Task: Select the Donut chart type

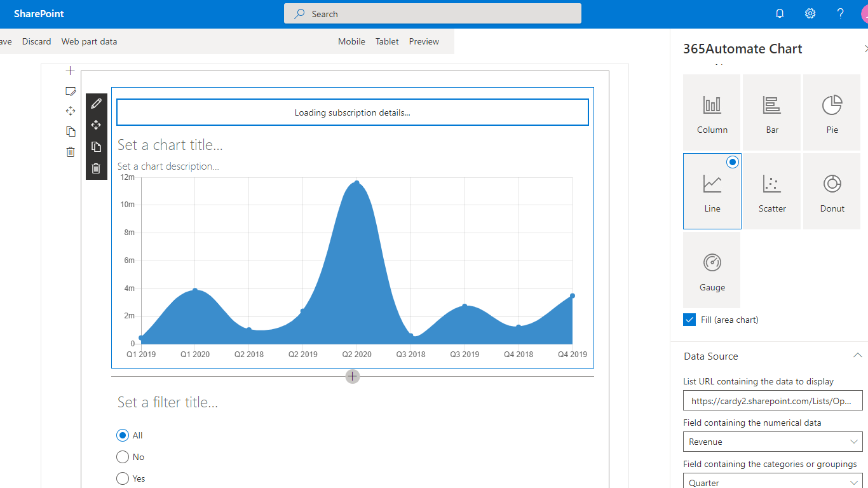Action: 832,191
